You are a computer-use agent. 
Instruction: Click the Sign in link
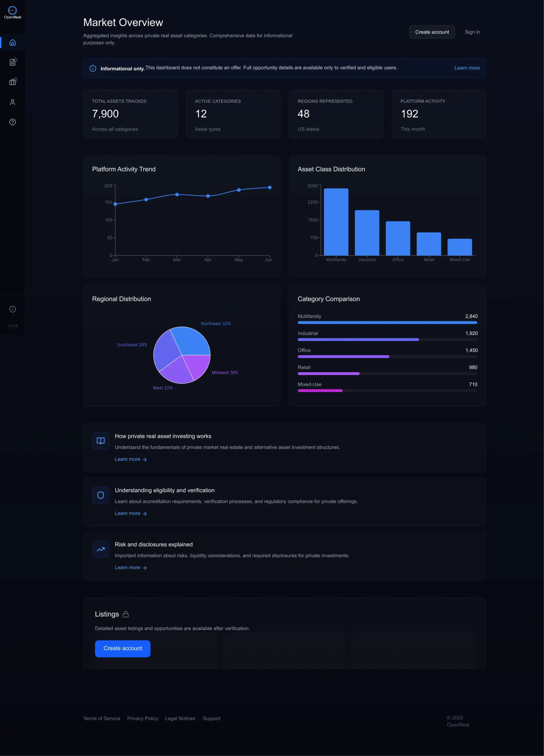click(x=472, y=32)
